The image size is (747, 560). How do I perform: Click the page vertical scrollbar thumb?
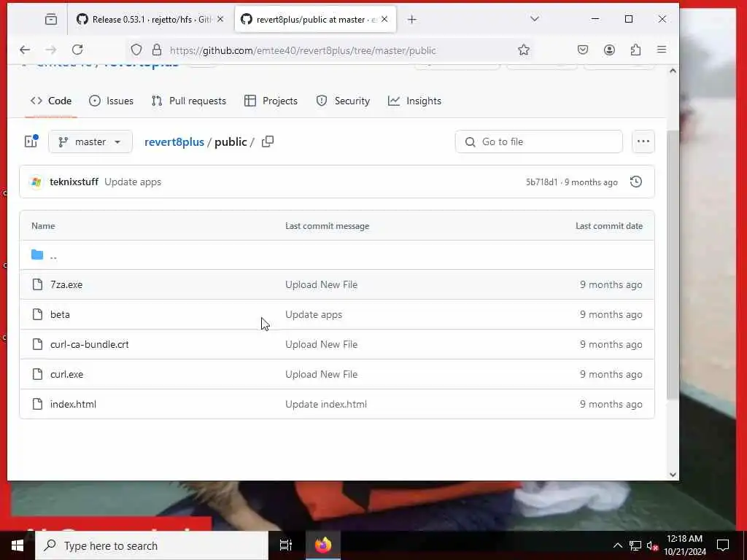(x=673, y=264)
